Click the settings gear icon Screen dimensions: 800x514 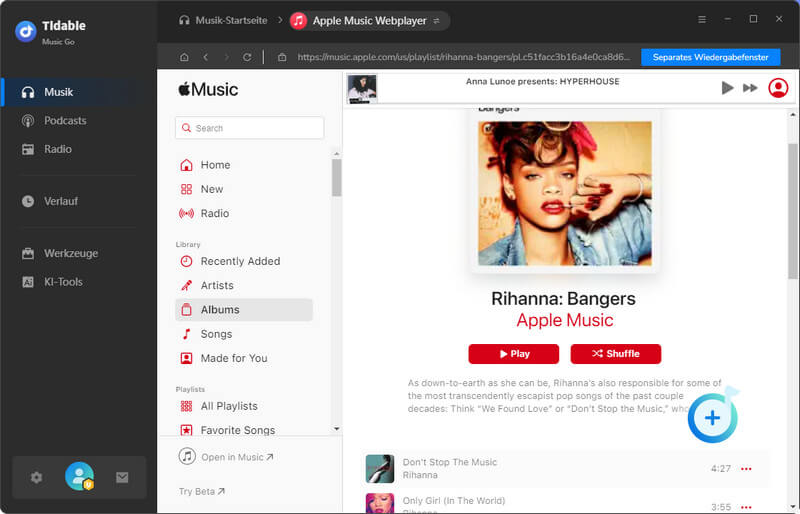pos(36,477)
